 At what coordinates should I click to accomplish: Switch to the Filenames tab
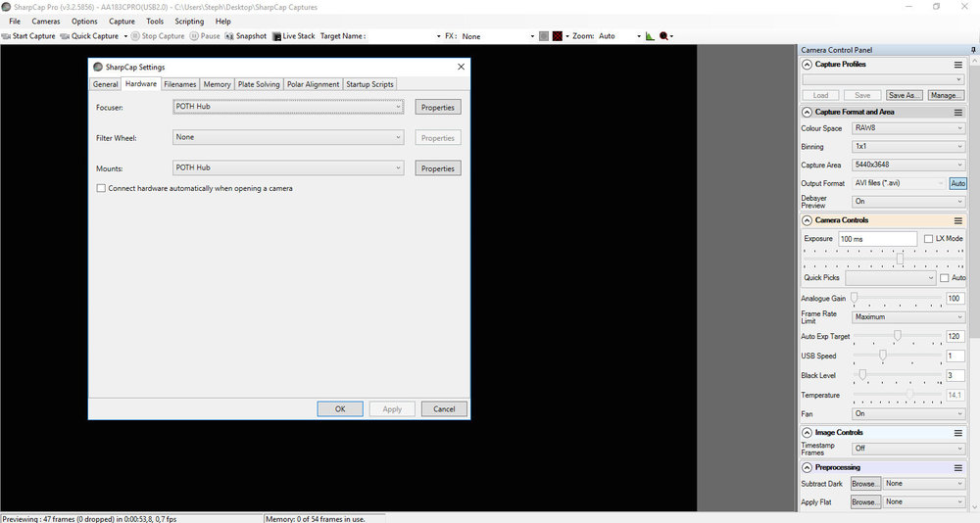(180, 84)
